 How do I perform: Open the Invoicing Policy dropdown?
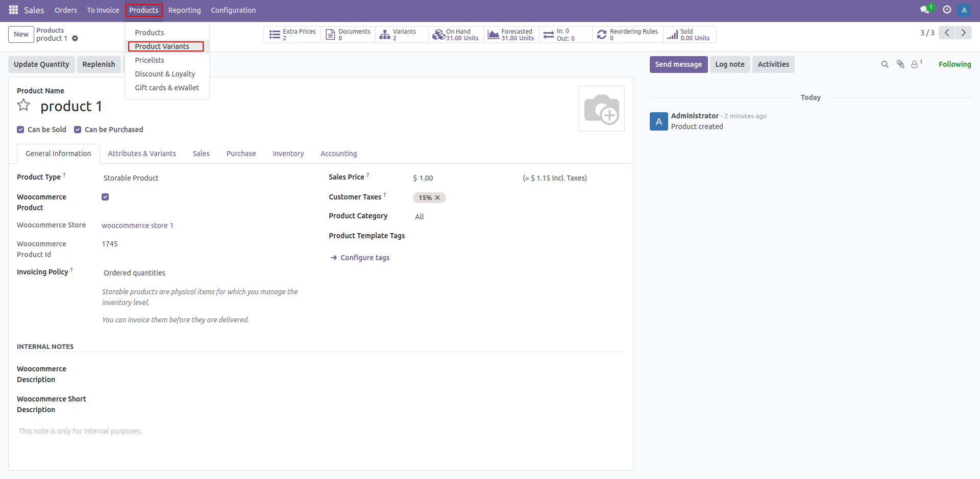point(204,273)
